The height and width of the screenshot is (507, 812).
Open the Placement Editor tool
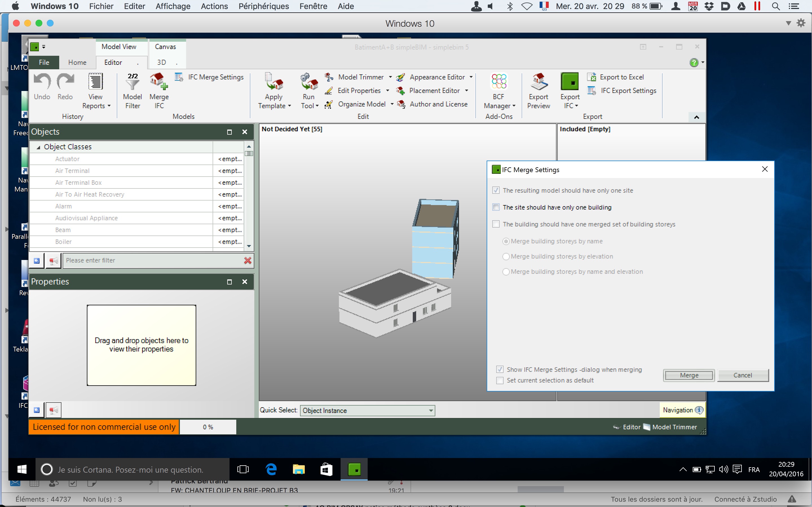coord(434,90)
